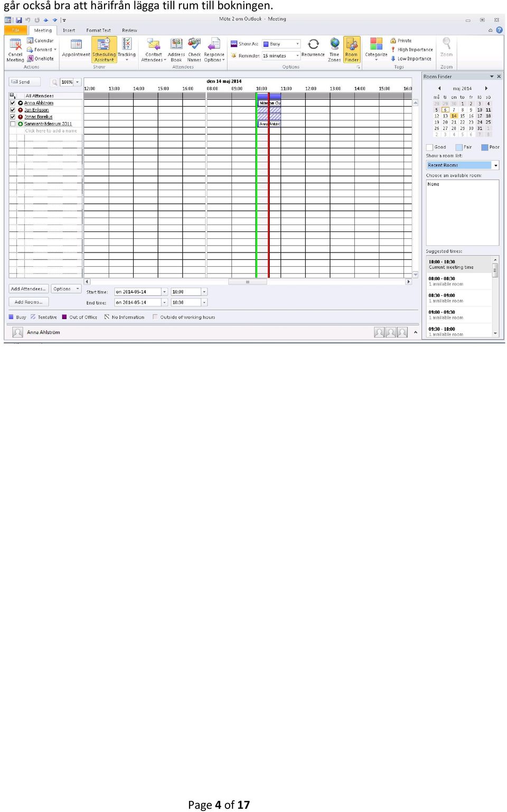Click the zoom magnifier beside 100% box
Viewport: 507px width, 812px height.
pyautogui.click(x=54, y=82)
